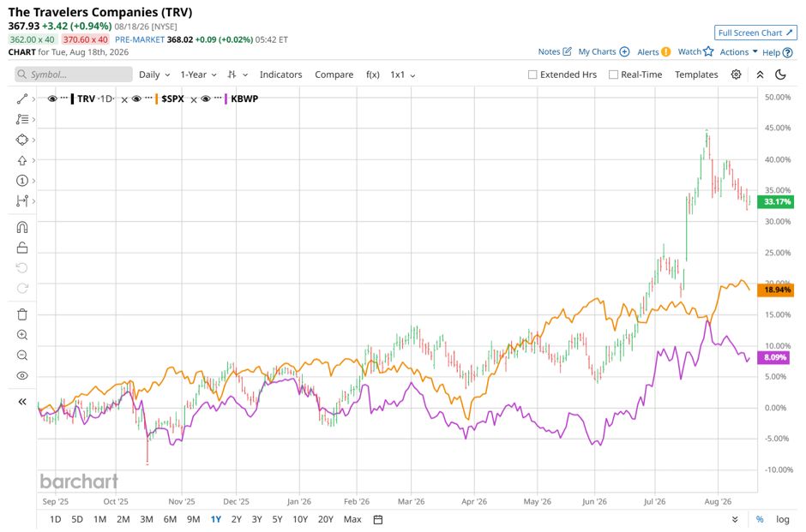Image resolution: width=806 pixels, height=532 pixels.
Task: Select the 3M time range
Action: click(147, 519)
